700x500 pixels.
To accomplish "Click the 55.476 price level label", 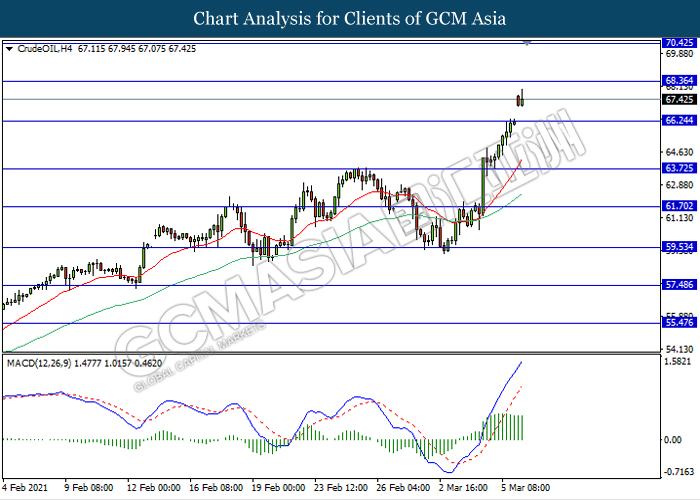I will pyautogui.click(x=679, y=323).
